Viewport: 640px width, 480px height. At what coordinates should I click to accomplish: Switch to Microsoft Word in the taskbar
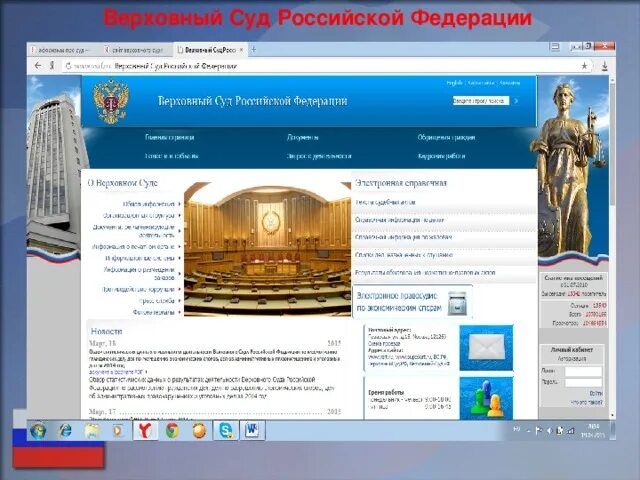[252, 431]
